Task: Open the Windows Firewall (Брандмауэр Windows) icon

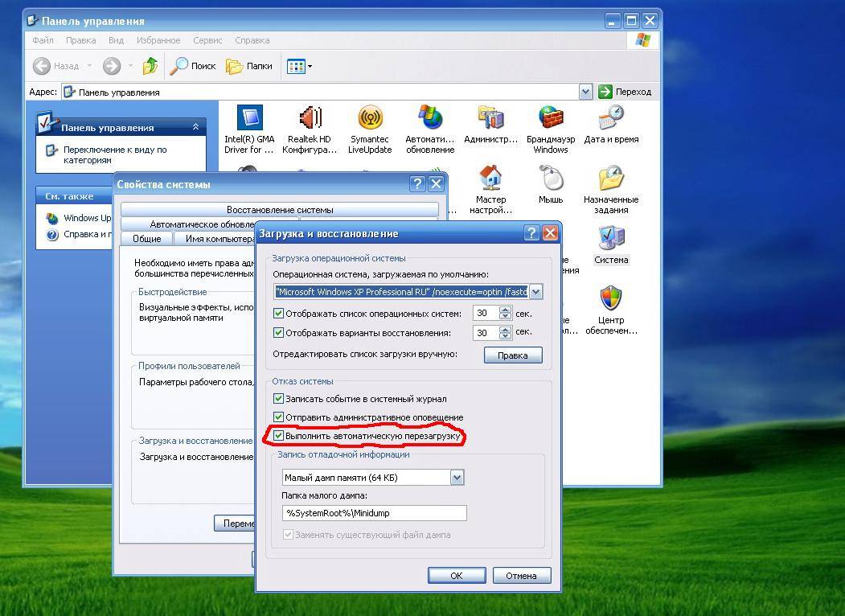Action: (x=551, y=129)
